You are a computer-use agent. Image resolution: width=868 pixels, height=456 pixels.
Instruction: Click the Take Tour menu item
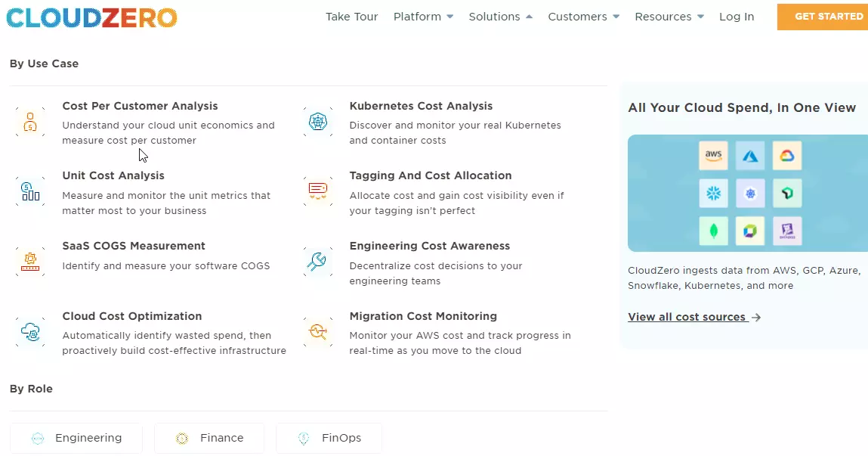[x=352, y=16]
